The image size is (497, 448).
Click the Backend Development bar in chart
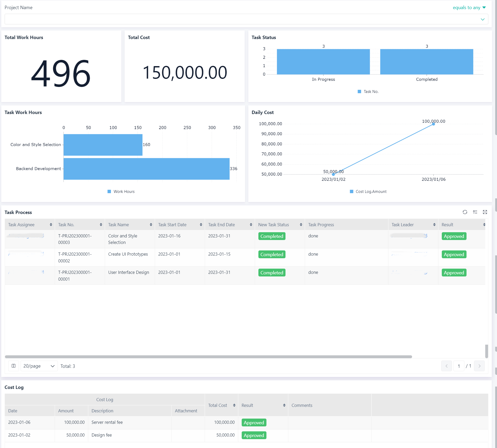[146, 169]
